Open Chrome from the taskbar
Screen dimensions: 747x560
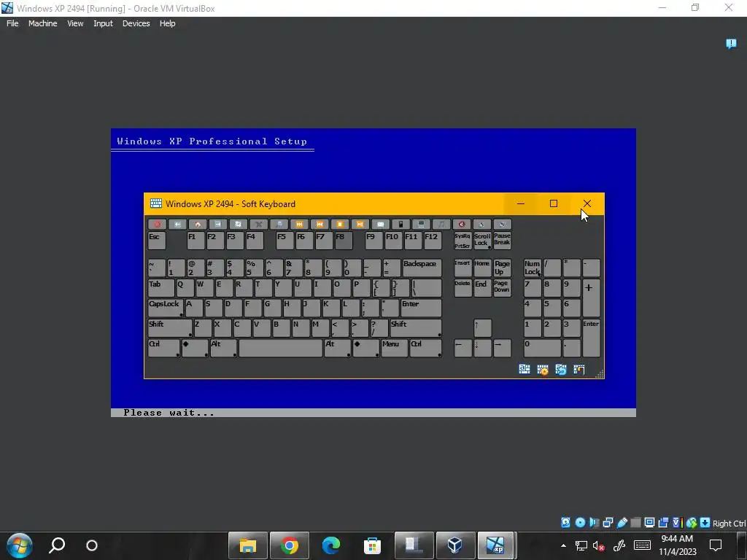coord(289,545)
